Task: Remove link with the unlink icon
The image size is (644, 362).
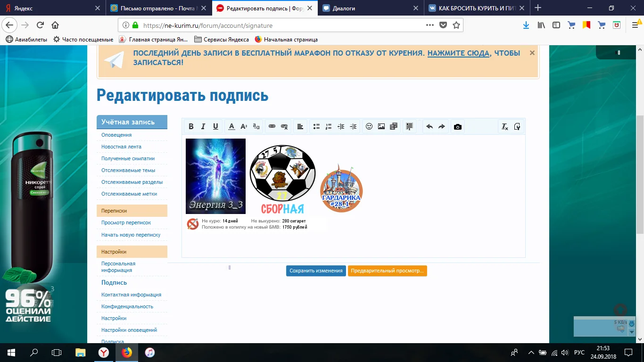Action: click(x=284, y=126)
